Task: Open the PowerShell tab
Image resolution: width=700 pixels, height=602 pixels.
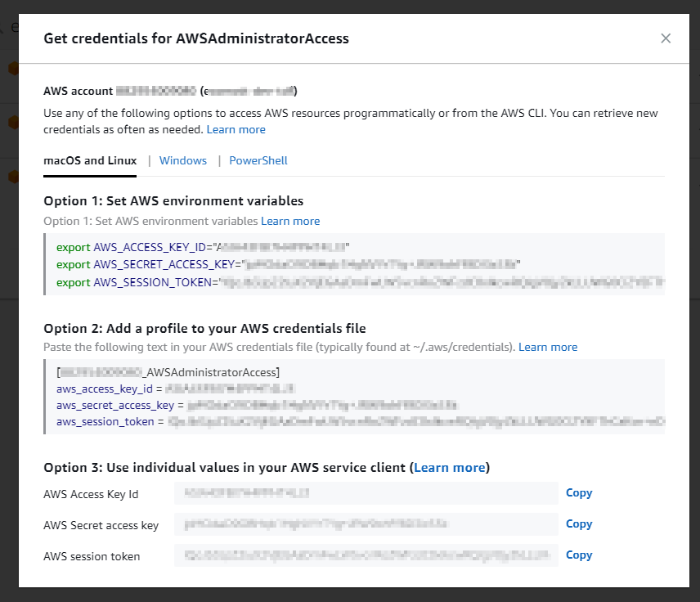Action: tap(258, 161)
